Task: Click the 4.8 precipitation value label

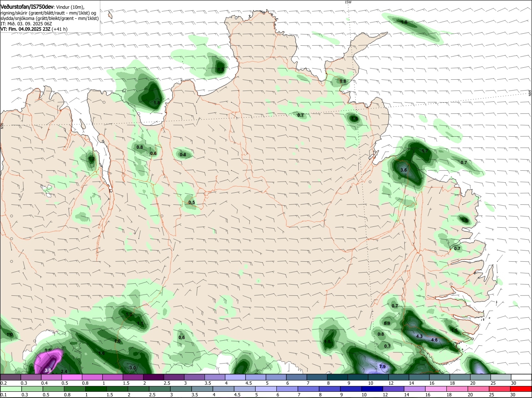Action: (434, 340)
